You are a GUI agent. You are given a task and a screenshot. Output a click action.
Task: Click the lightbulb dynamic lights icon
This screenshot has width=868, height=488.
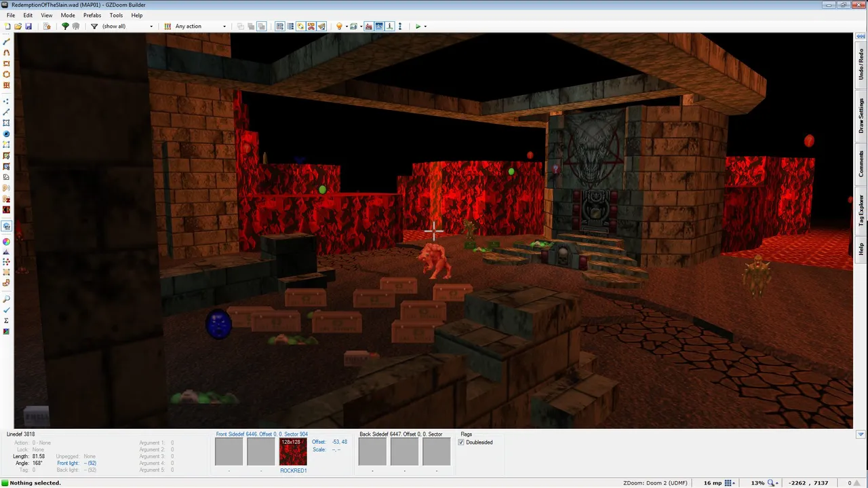coord(339,26)
